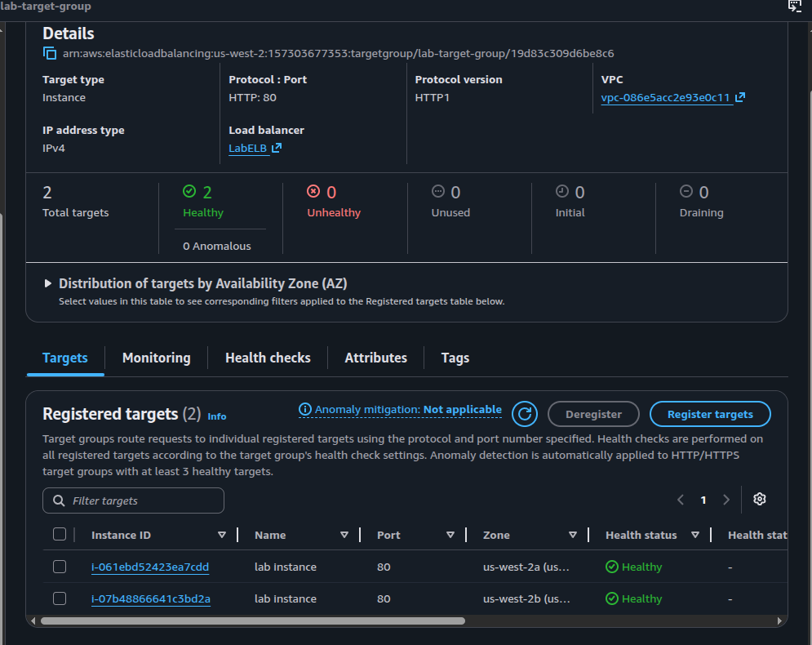The width and height of the screenshot is (812, 645).
Task: Open Health status column sort arrow
Action: (x=695, y=535)
